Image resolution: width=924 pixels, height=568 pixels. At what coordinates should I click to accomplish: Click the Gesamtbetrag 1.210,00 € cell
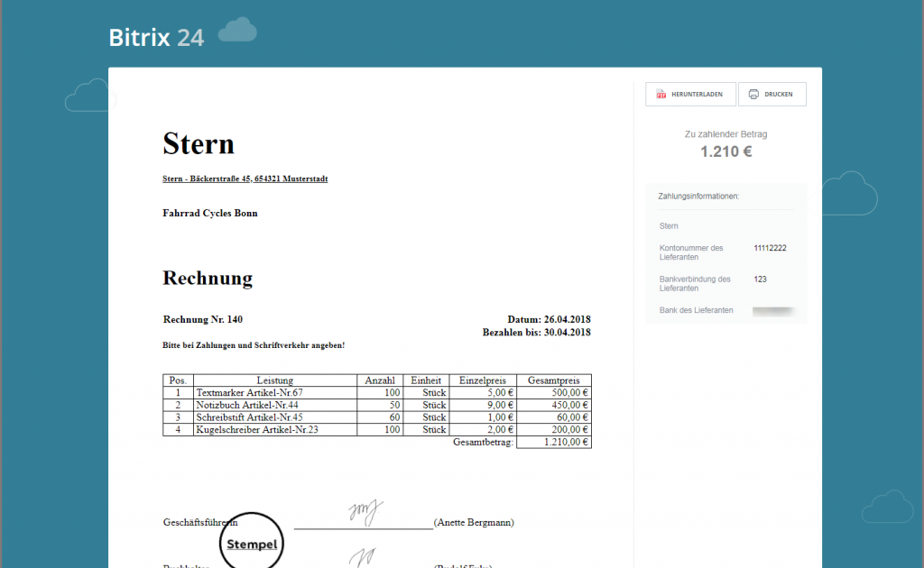click(x=554, y=442)
